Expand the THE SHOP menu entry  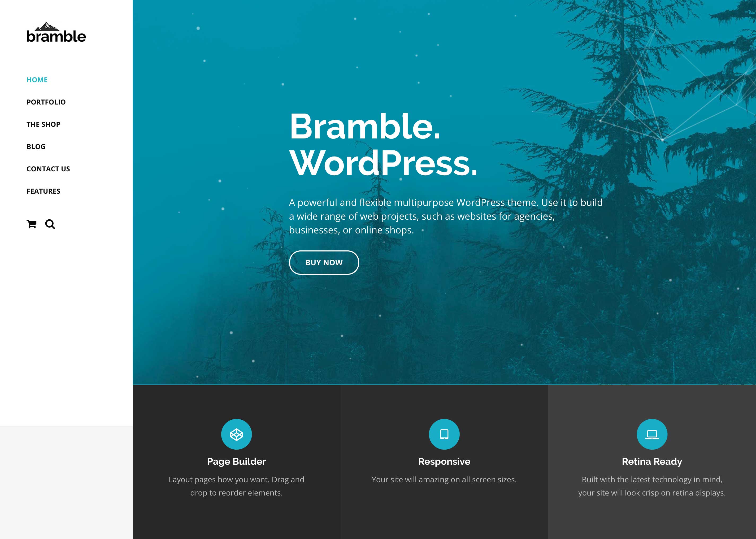coord(43,124)
